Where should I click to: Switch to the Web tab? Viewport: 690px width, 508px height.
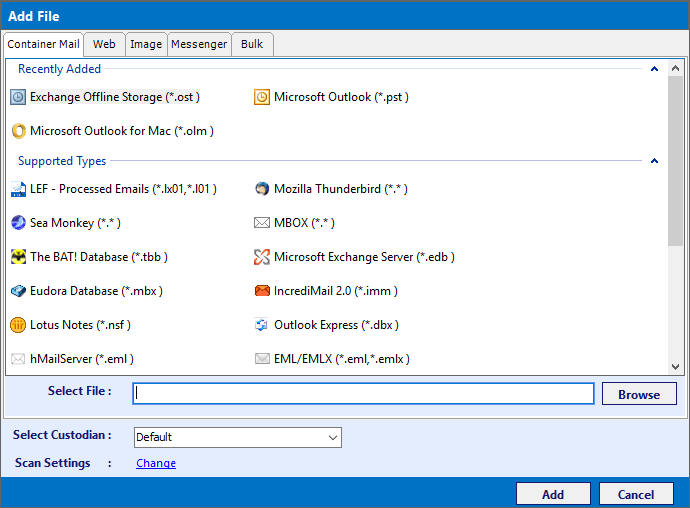click(104, 44)
